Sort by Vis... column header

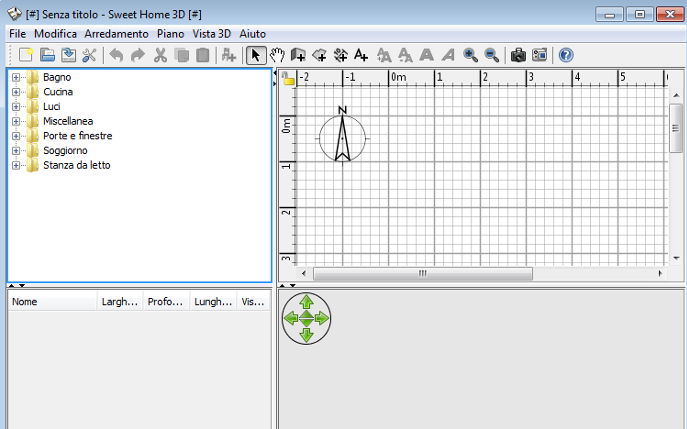pos(253,301)
